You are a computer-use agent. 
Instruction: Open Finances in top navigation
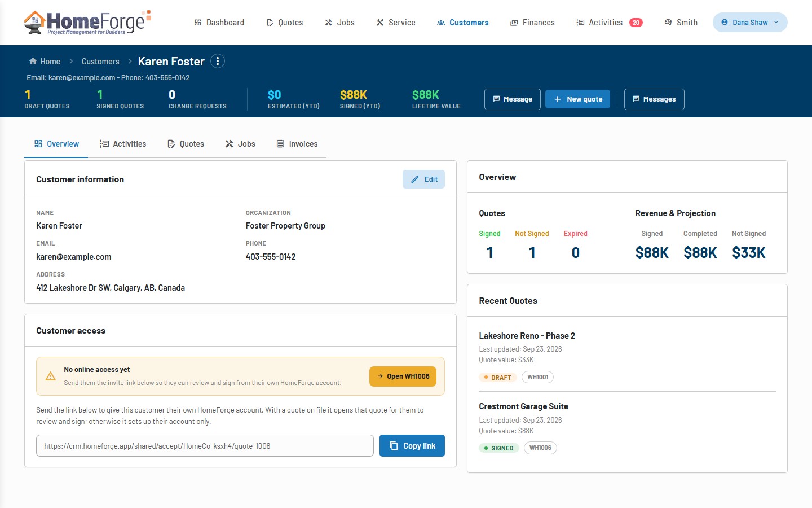click(532, 23)
